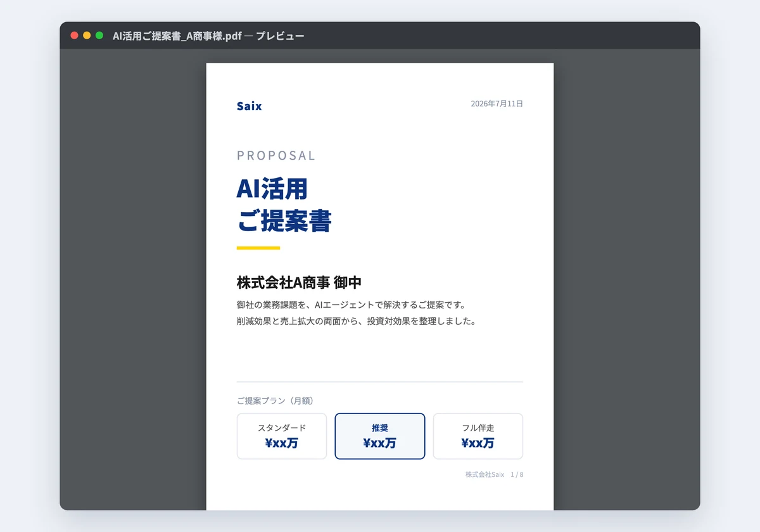Select the highlighted 推奨 plan card
Screen dimensions: 760x532
coord(380,436)
